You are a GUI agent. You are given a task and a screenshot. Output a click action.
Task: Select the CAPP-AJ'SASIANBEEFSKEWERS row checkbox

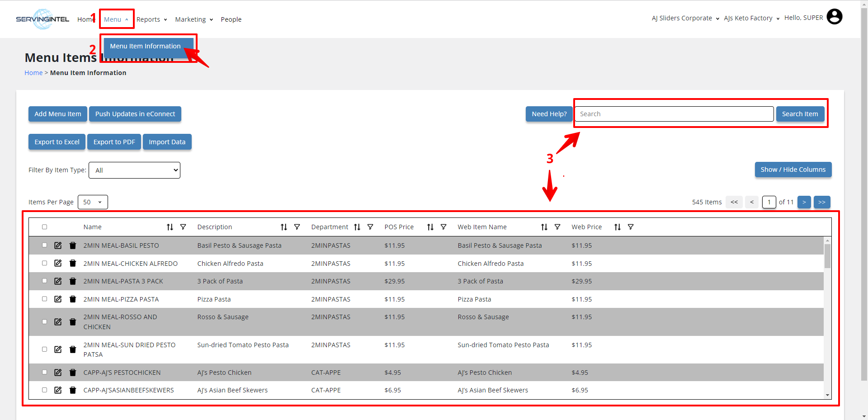pyautogui.click(x=44, y=390)
